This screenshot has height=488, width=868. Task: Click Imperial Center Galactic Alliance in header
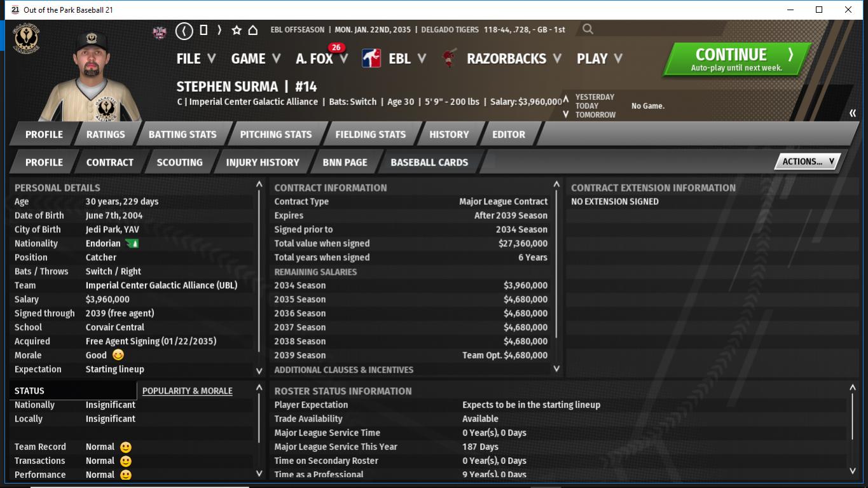pyautogui.click(x=254, y=102)
